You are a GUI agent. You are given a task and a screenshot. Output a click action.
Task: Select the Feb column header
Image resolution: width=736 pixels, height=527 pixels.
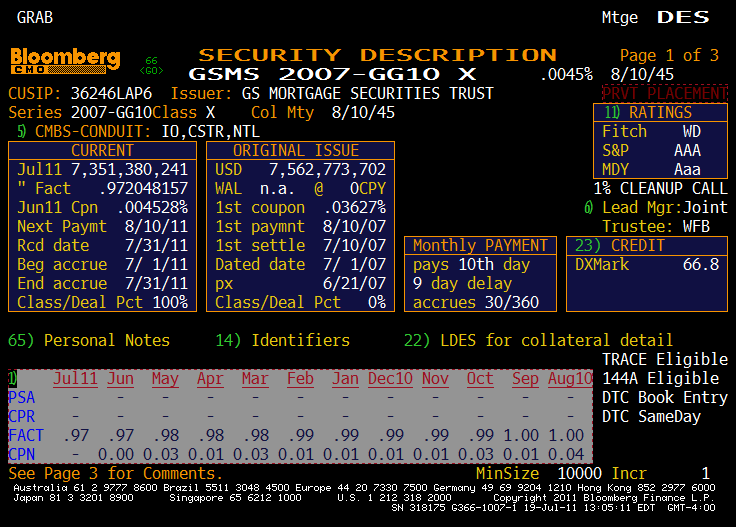[x=300, y=379]
